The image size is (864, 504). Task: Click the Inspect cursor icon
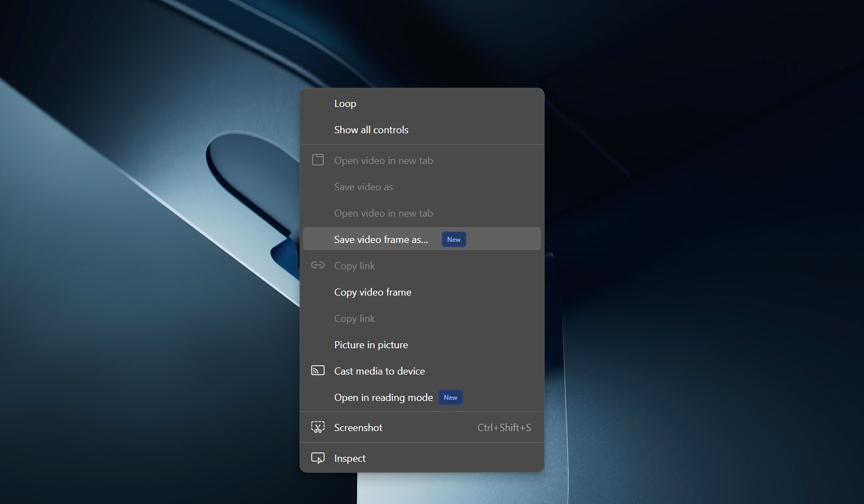318,458
